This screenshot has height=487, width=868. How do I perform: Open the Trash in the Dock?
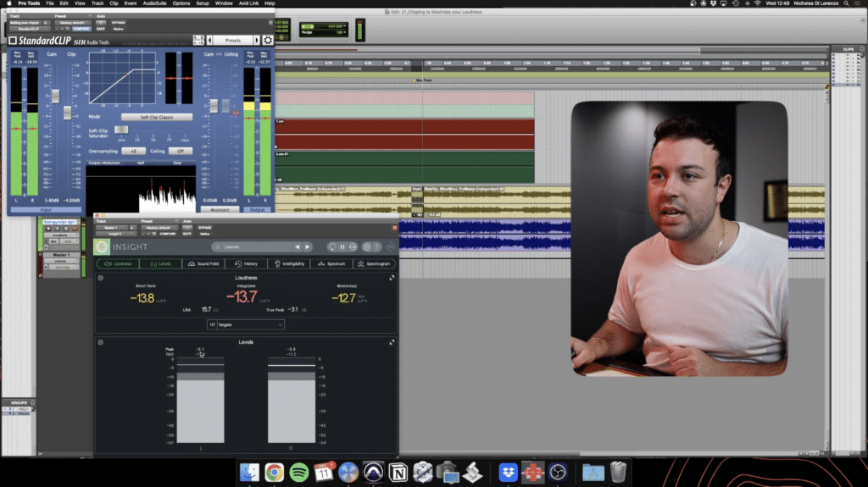click(x=618, y=472)
